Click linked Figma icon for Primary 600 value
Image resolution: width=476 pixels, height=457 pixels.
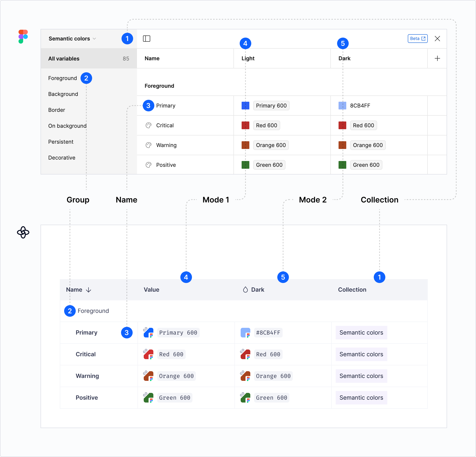148,332
